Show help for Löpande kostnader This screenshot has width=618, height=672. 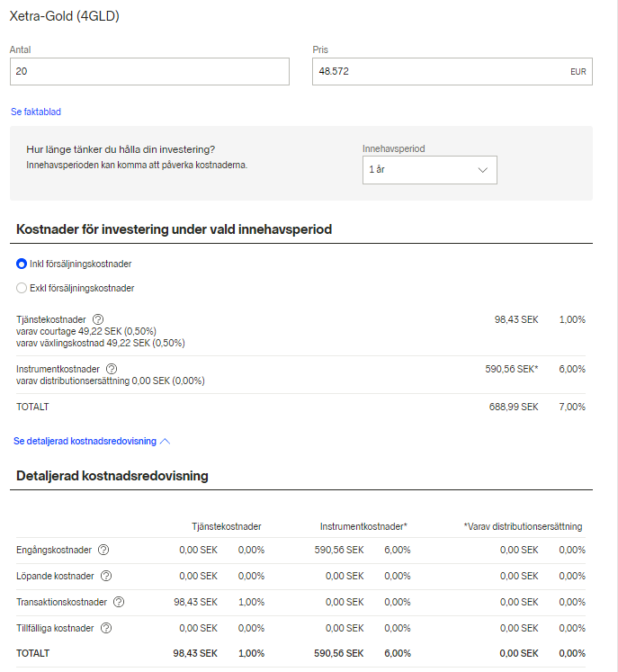click(106, 576)
